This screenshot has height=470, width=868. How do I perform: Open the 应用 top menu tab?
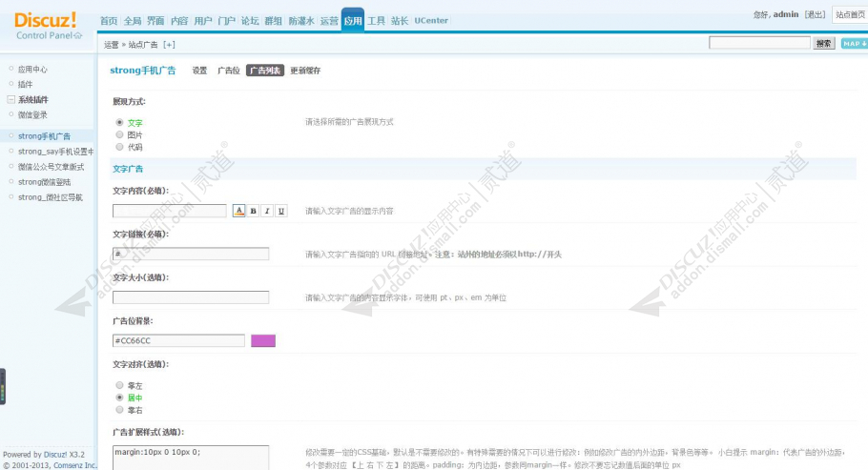tap(353, 20)
